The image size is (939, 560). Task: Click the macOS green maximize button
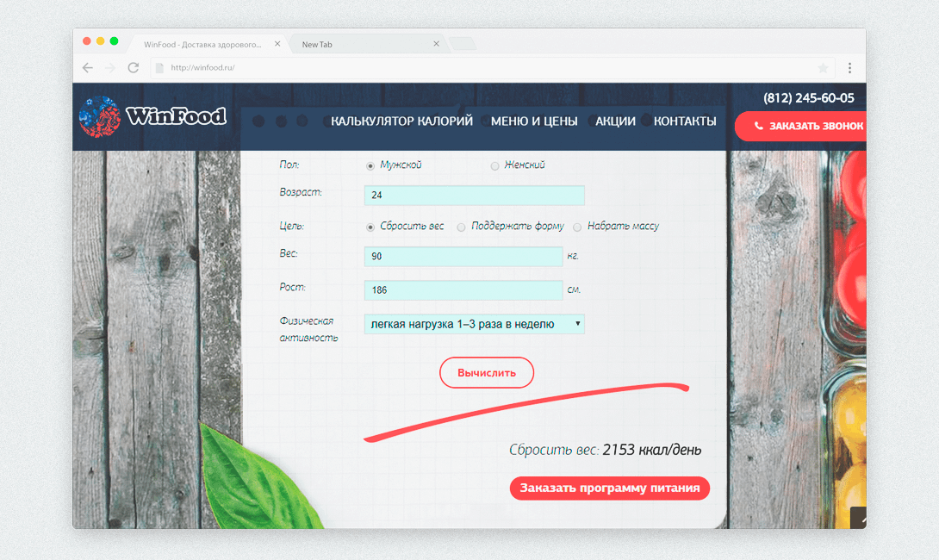tap(114, 40)
